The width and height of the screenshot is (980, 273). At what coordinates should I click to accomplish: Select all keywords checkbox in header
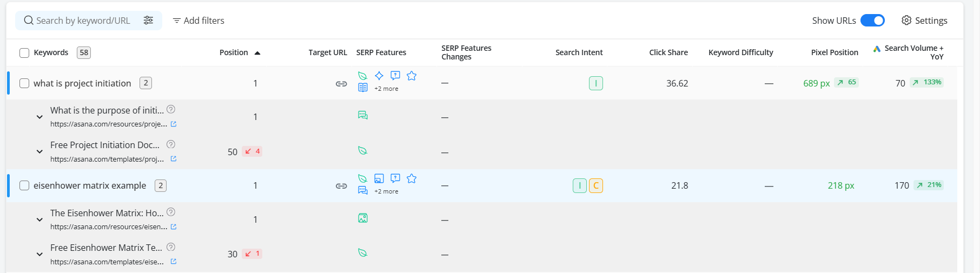(24, 53)
